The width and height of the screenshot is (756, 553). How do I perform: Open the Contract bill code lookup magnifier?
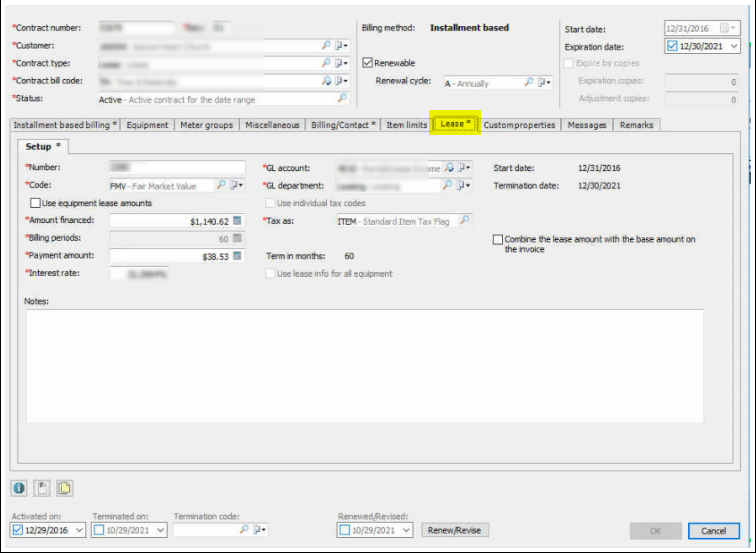(x=326, y=81)
